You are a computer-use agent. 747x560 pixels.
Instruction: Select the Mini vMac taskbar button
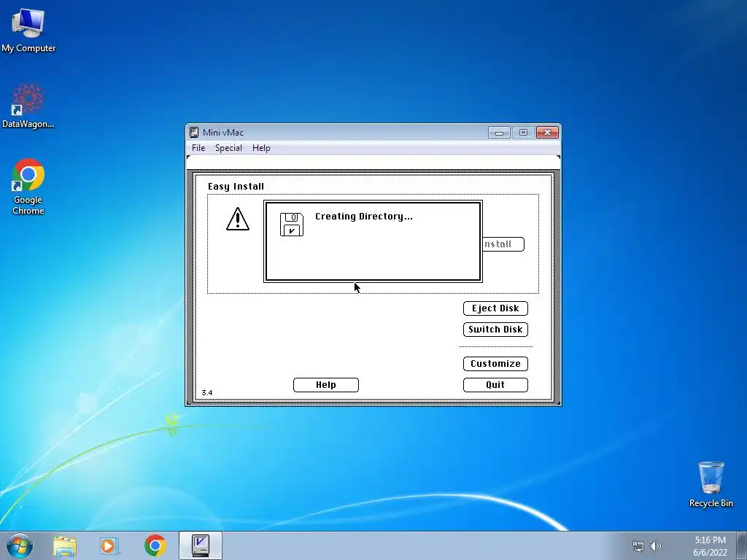tap(201, 545)
